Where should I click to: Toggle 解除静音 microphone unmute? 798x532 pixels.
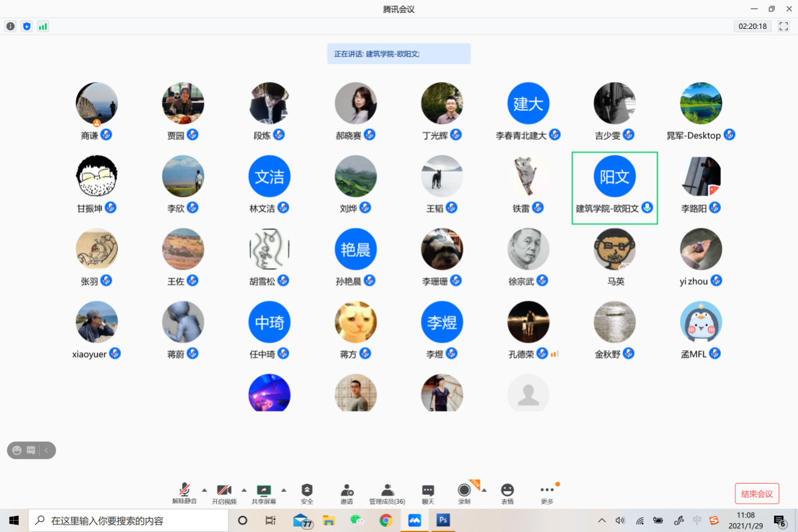(185, 493)
